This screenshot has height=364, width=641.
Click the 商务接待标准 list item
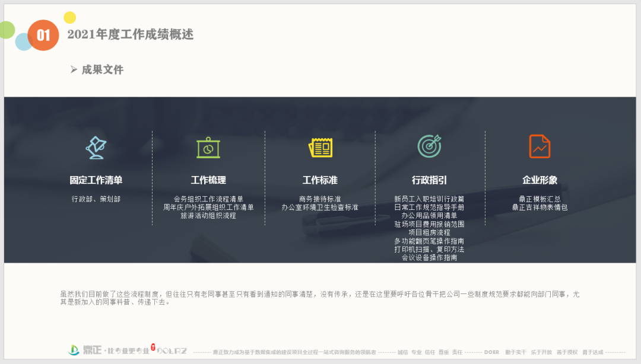(x=320, y=199)
